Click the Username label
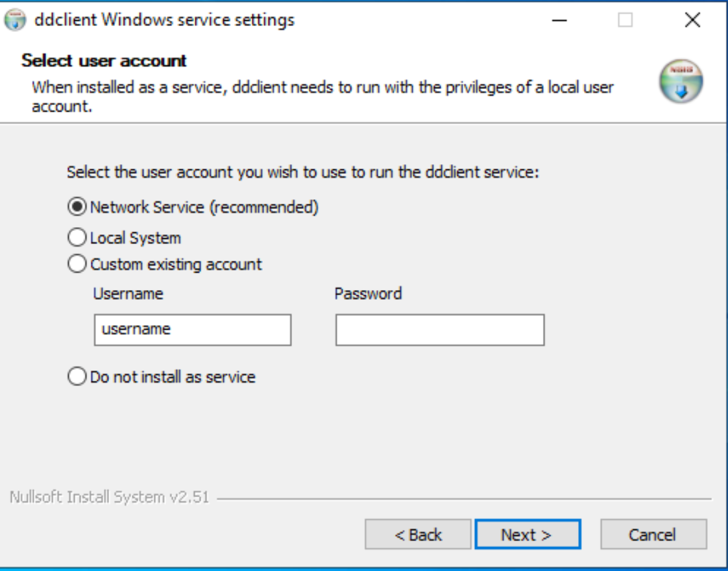This screenshot has height=571, width=728. pyautogui.click(x=128, y=293)
